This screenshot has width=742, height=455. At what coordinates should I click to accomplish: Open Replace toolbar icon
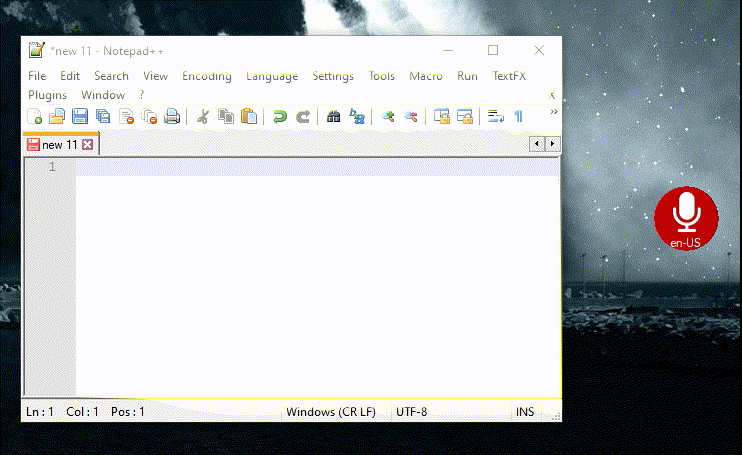(x=357, y=116)
